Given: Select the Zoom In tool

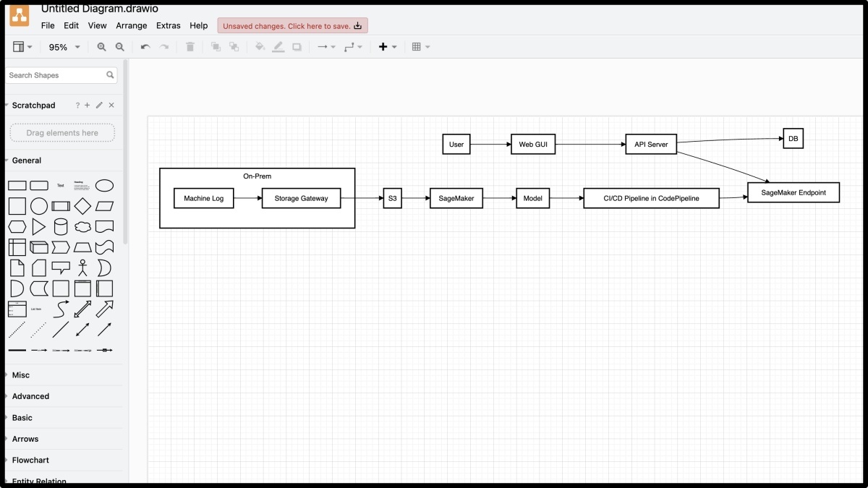Looking at the screenshot, I should point(101,46).
